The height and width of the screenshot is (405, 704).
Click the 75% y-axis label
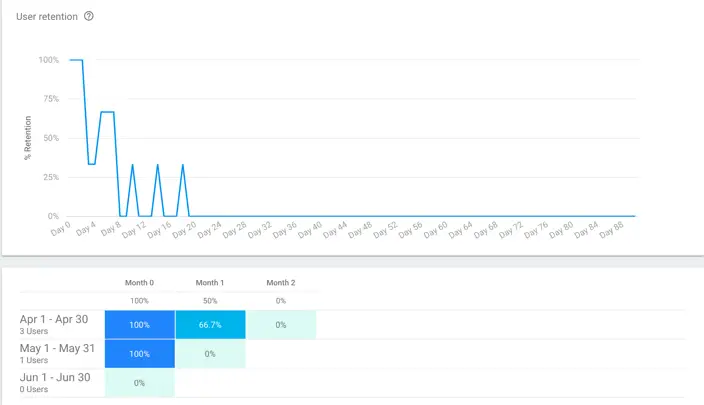point(49,99)
